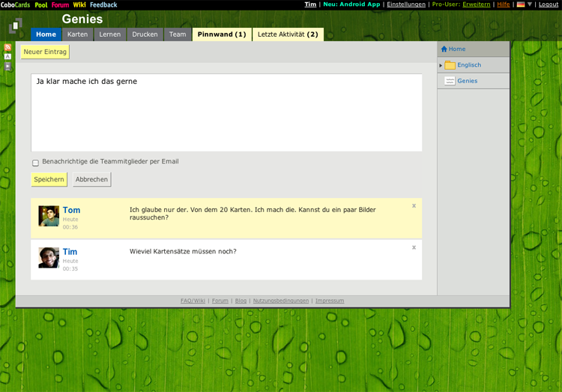This screenshot has height=392, width=562.
Task: Enable email notification for team members
Action: click(35, 163)
